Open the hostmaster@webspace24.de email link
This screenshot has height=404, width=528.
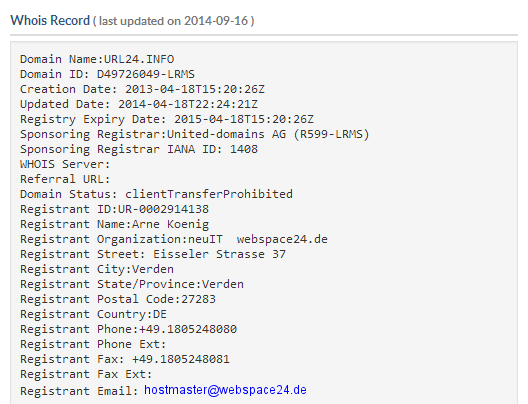click(x=225, y=390)
